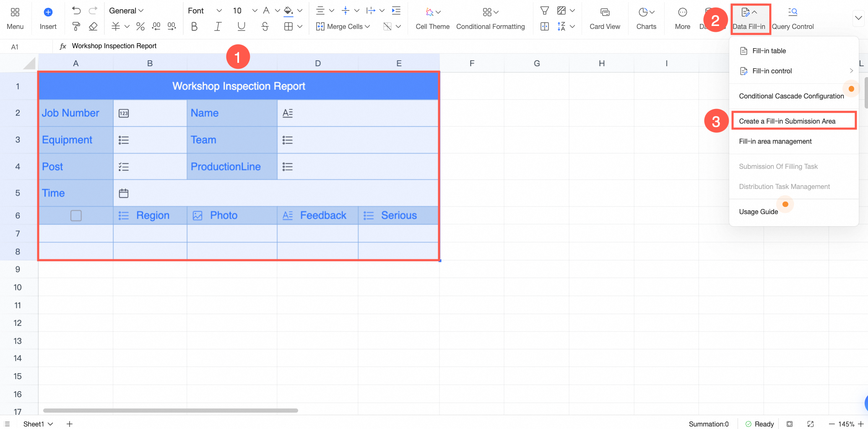Redo the last undone action
Viewport: 868px width, 429px height.
pos(93,10)
